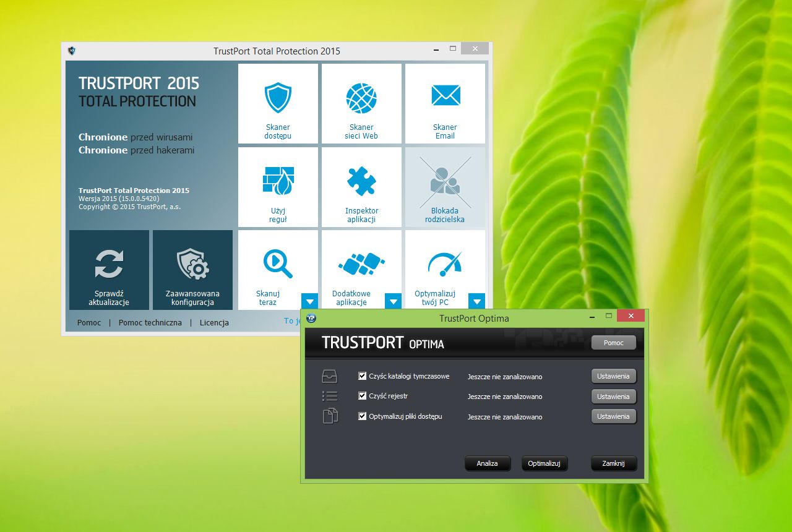This screenshot has width=792, height=532.
Task: Click 'Chronione przed wirusami' status text
Action: click(136, 137)
